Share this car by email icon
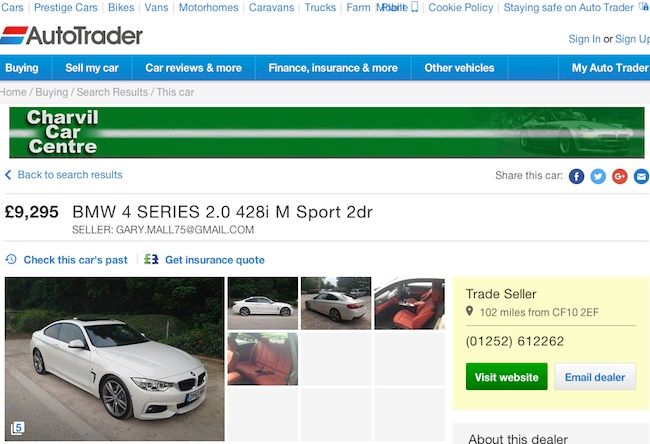 click(x=641, y=176)
